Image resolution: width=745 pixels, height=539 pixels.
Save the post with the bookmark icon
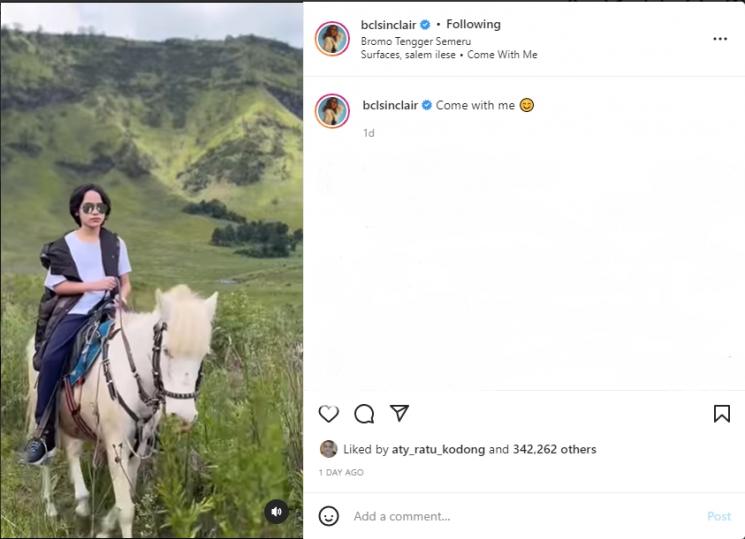click(721, 413)
